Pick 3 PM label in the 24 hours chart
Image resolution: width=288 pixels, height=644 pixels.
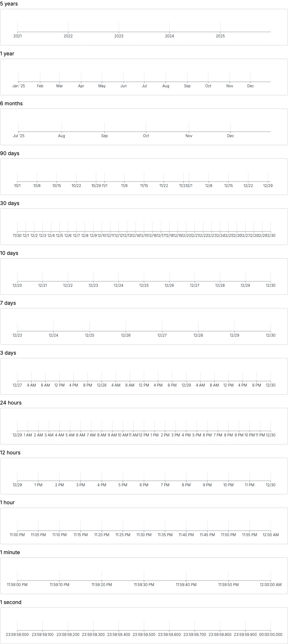[176, 435]
